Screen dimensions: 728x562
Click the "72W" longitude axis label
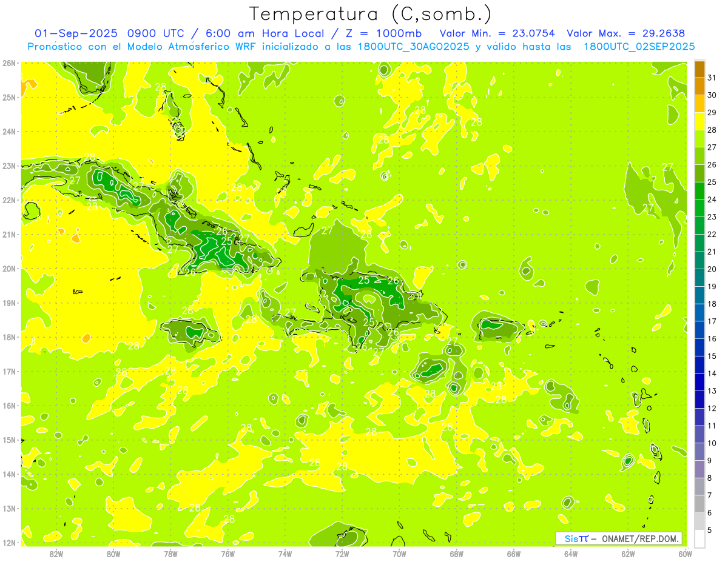(x=342, y=554)
